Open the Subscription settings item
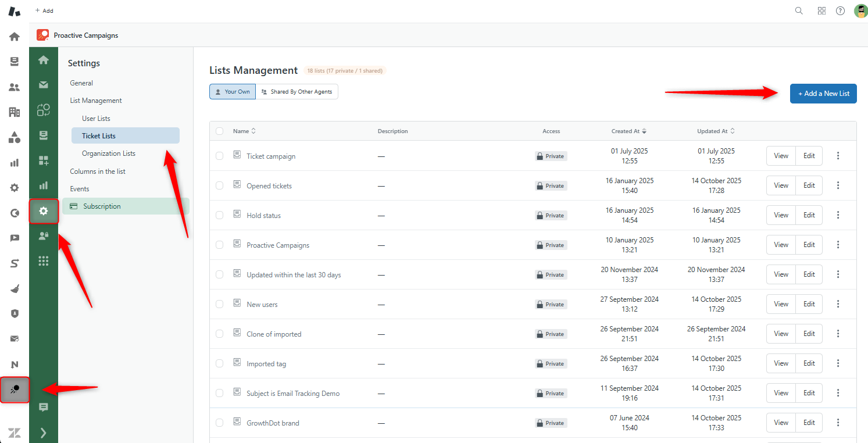Image resolution: width=868 pixels, height=443 pixels. tap(102, 206)
